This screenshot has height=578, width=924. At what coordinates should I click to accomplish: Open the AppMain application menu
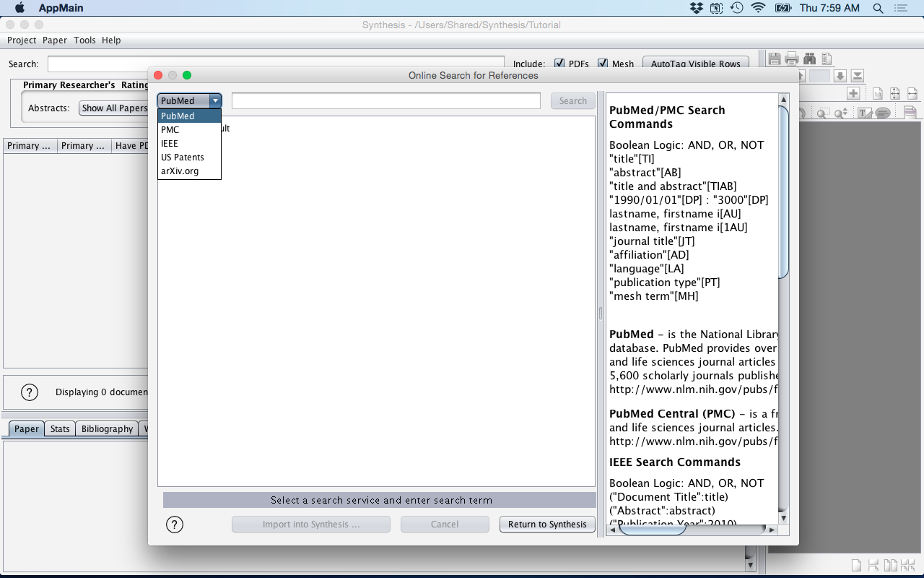coord(61,8)
